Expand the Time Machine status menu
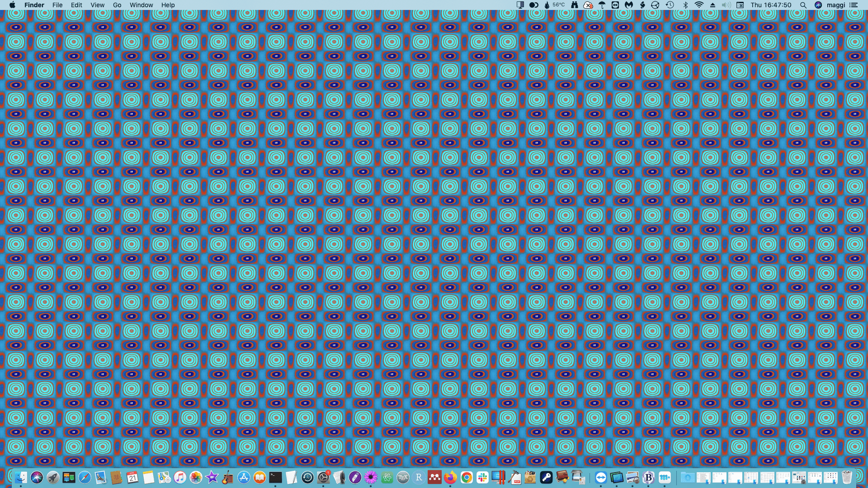This screenshot has height=488, width=868. pos(670,5)
